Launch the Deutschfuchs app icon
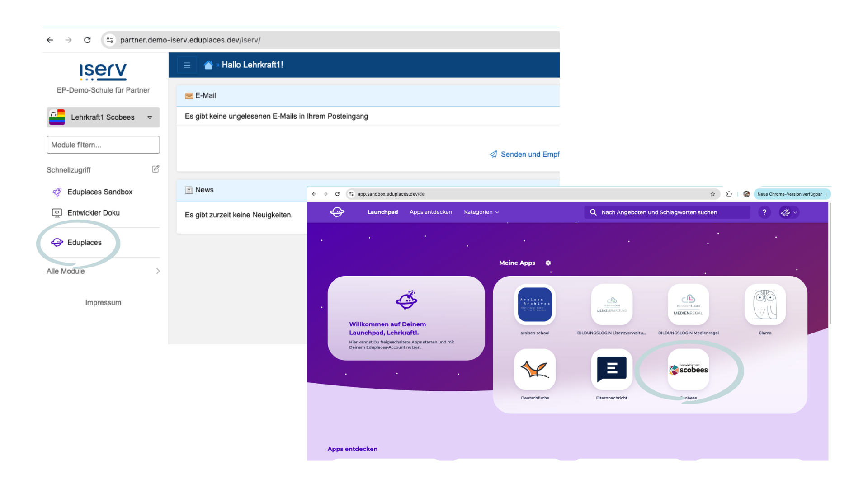This screenshot has width=868, height=488. (x=535, y=370)
